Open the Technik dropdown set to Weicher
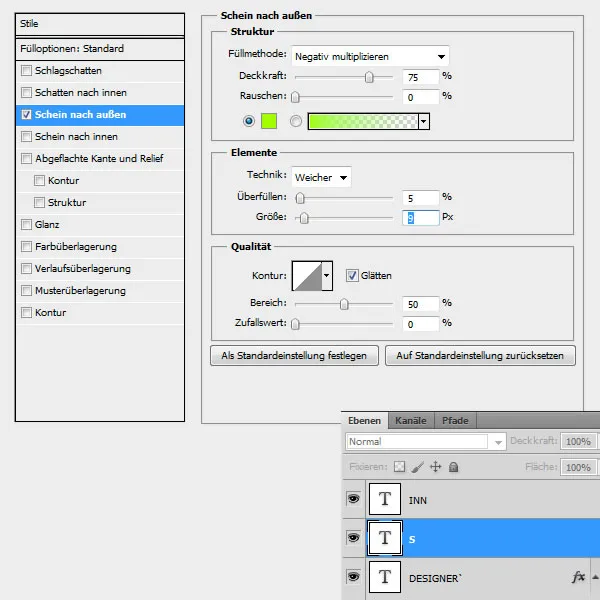 [x=321, y=176]
